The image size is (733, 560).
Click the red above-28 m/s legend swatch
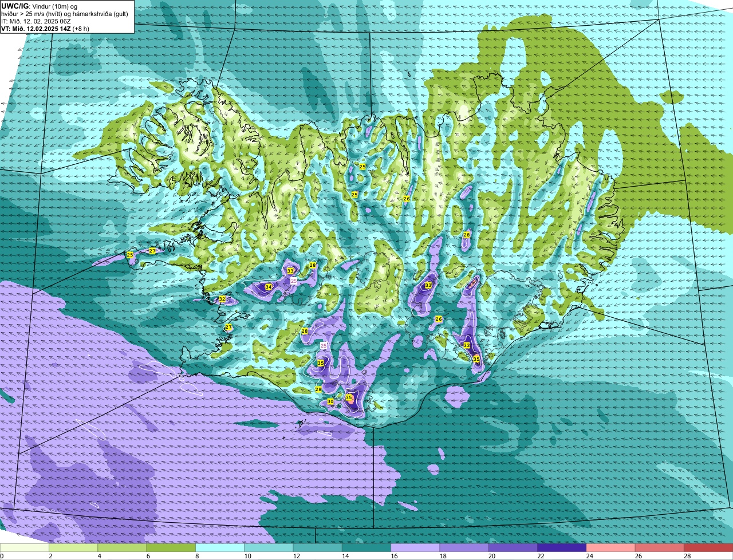coord(708,547)
